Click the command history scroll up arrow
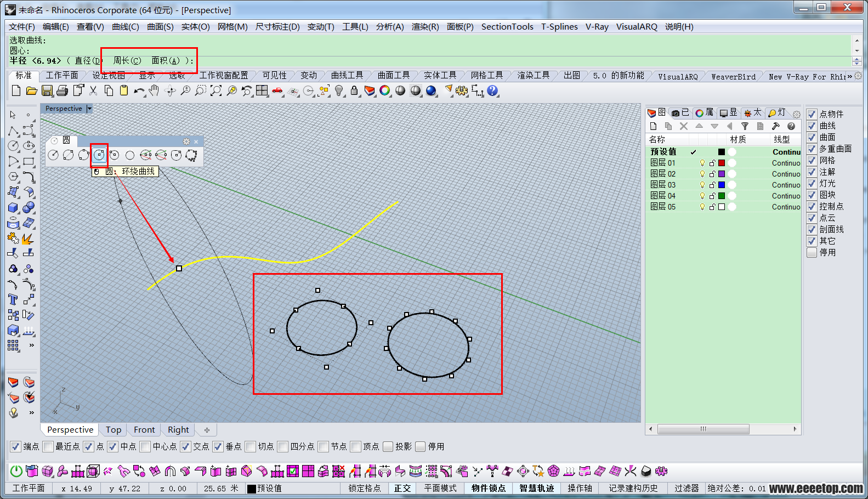Viewport: 868px width, 499px height. 857,41
